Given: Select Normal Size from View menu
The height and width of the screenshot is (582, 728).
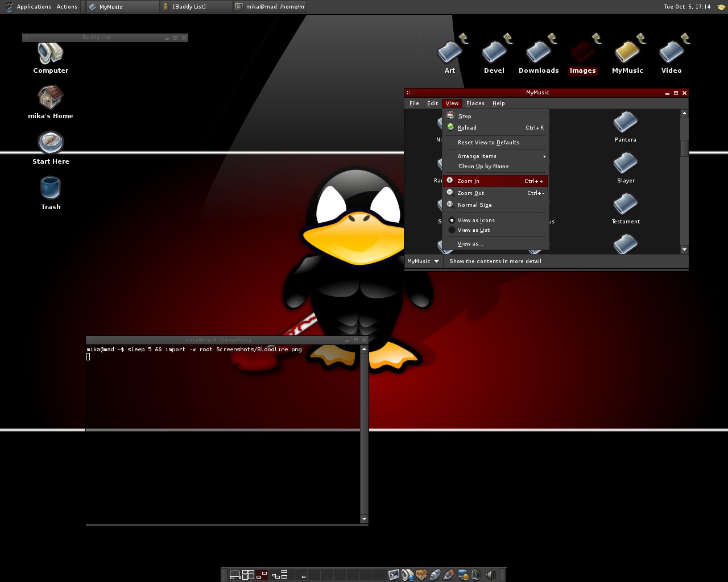Looking at the screenshot, I should pos(496,205).
